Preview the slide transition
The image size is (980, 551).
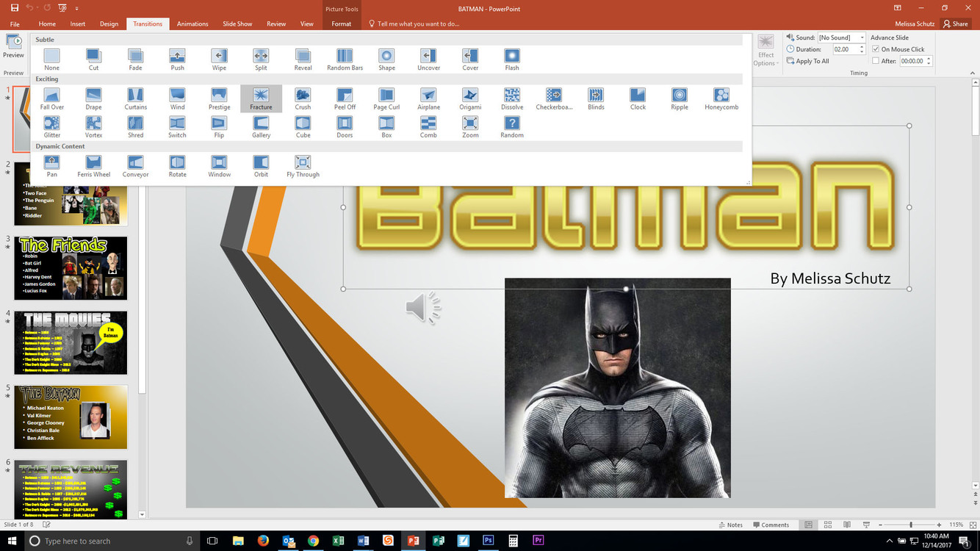click(13, 46)
